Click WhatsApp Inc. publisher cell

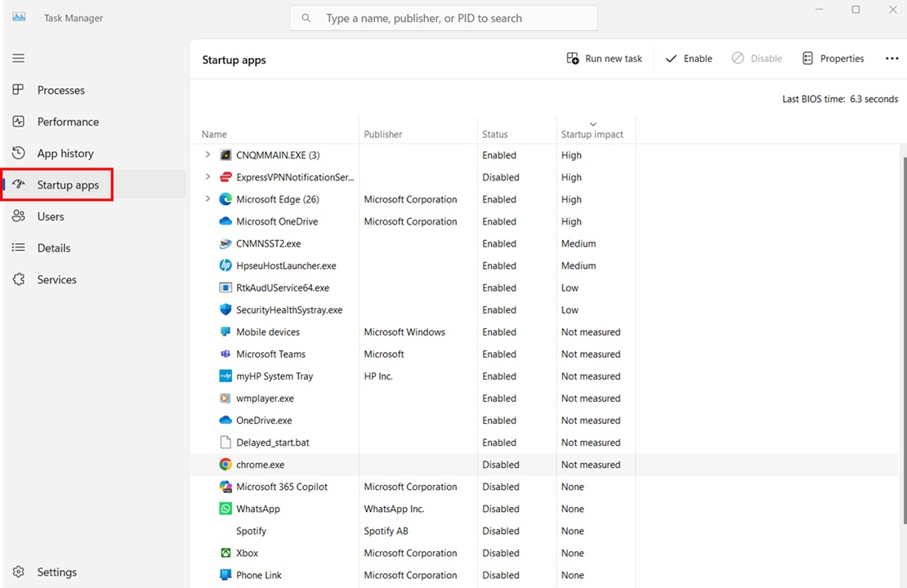(394, 509)
